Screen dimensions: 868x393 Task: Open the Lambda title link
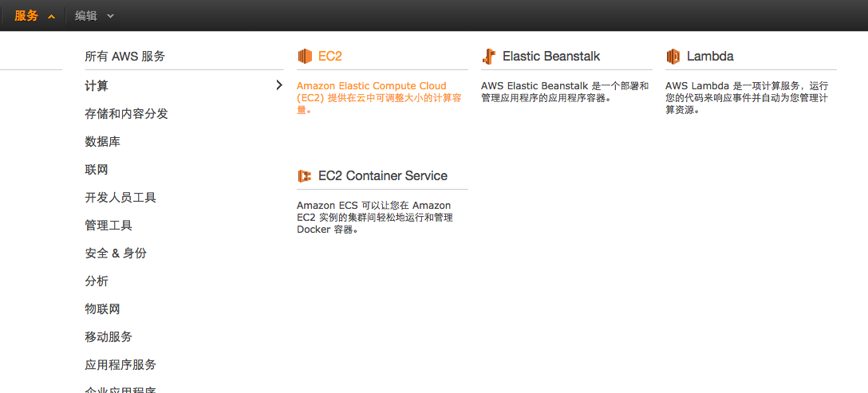point(710,57)
